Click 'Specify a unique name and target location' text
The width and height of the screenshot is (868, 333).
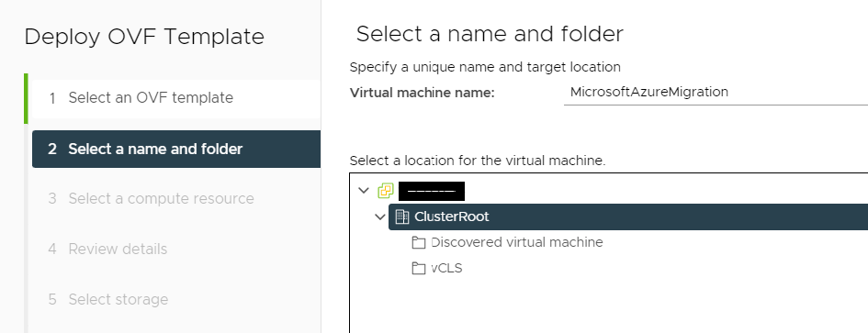point(485,68)
